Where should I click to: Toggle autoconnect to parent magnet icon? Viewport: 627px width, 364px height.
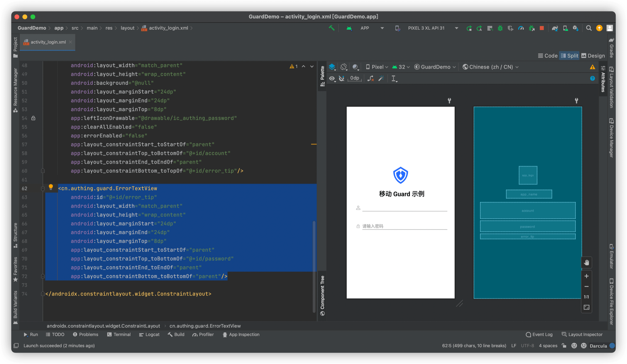342,78
